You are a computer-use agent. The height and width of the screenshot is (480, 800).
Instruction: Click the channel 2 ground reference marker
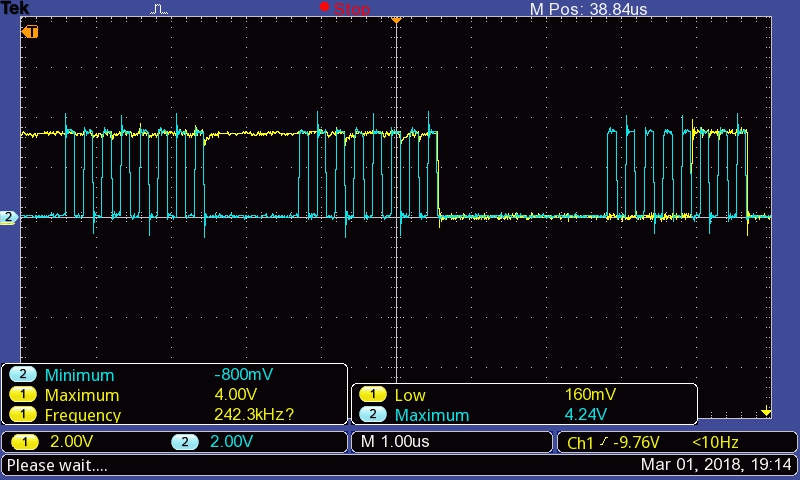(x=9, y=217)
